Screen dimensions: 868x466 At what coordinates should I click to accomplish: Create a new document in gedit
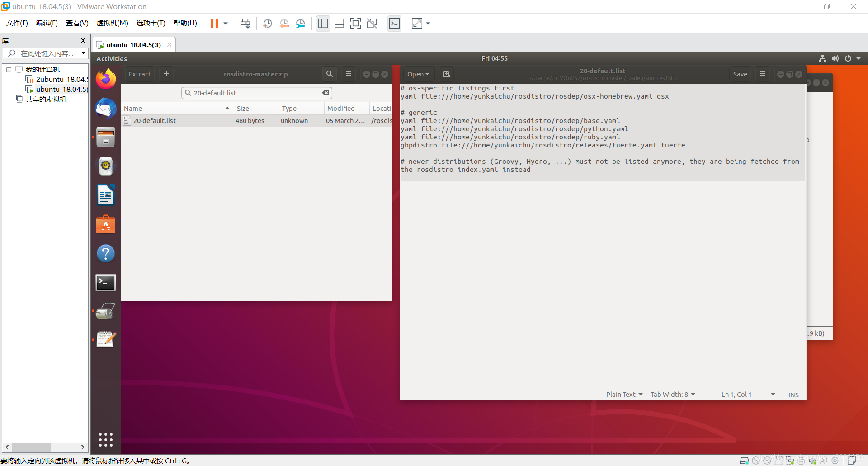pyautogui.click(x=446, y=74)
